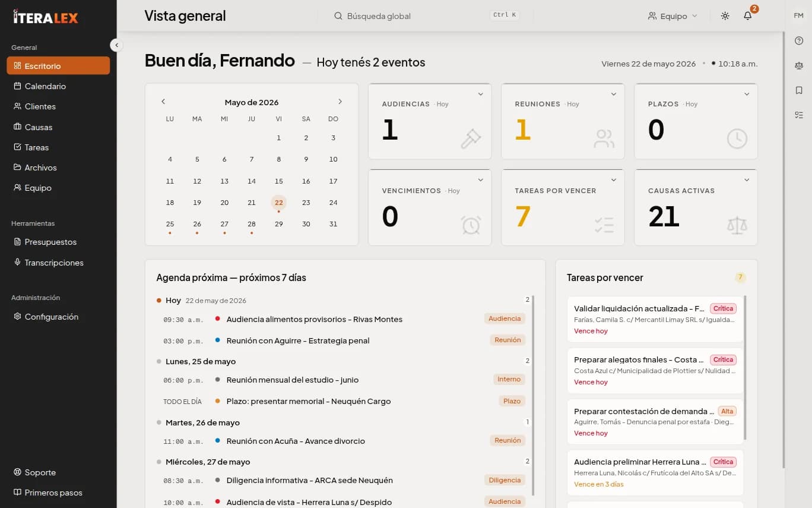Collapse the sidebar with the chevron button
This screenshot has height=508, width=812.
(116, 45)
